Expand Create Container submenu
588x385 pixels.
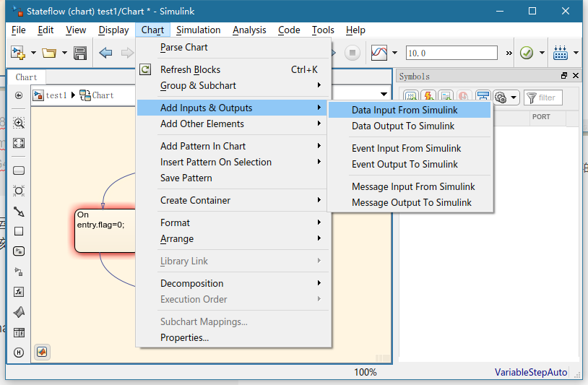click(234, 200)
